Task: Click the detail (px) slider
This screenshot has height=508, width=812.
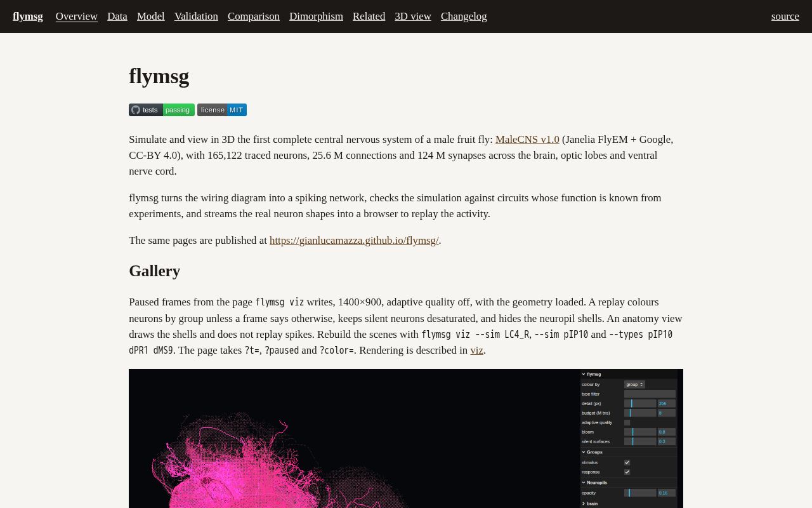Action: point(640,403)
